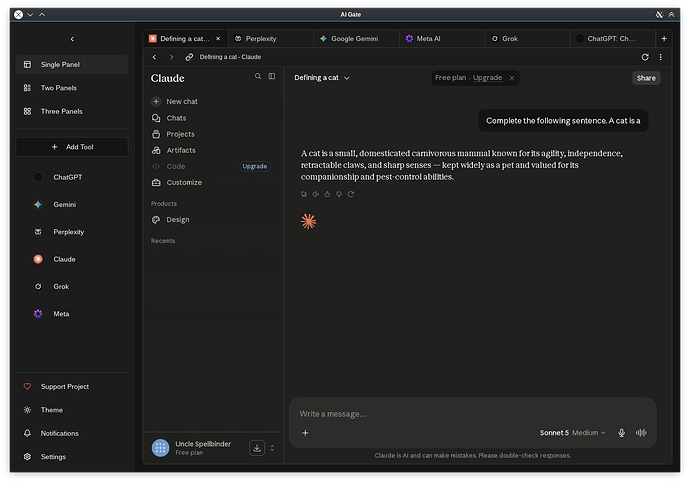Click the Share button
The width and height of the screenshot is (690, 484).
pyautogui.click(x=646, y=78)
